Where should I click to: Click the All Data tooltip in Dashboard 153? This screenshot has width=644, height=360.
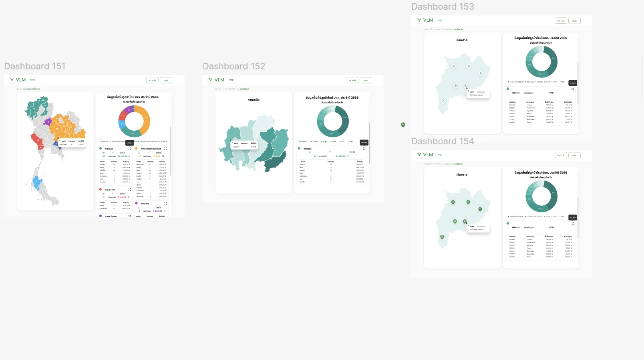573,83
